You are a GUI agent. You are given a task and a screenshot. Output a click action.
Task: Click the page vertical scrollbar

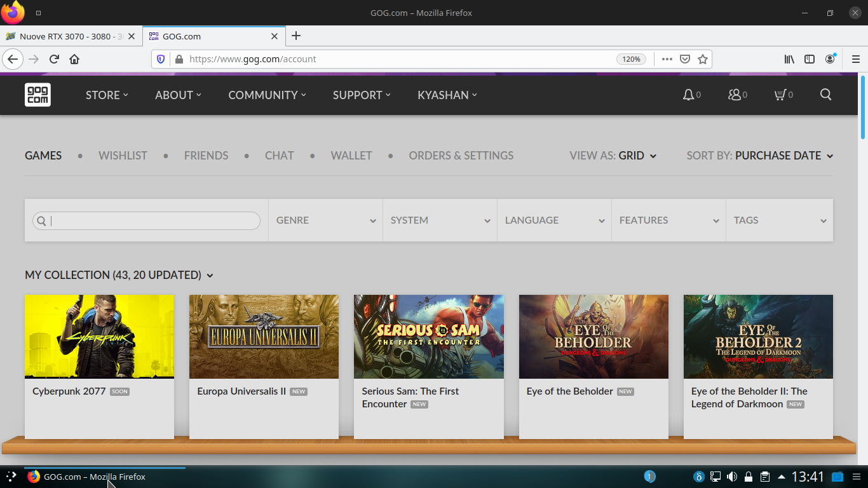pos(863,107)
